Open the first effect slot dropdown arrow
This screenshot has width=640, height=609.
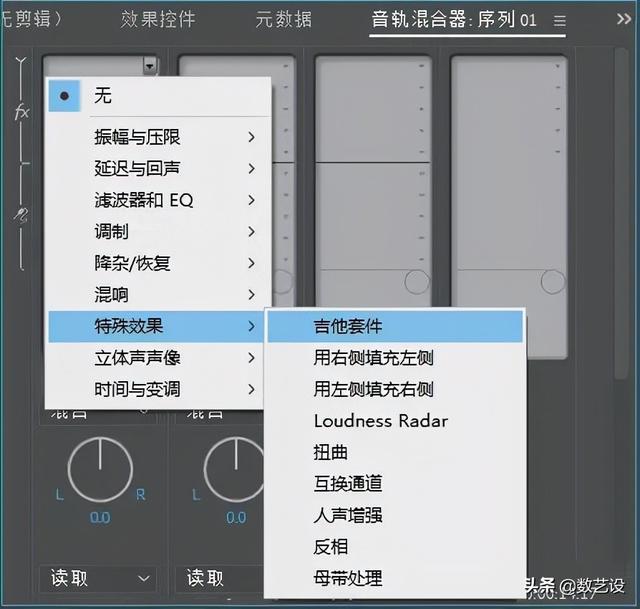click(150, 66)
